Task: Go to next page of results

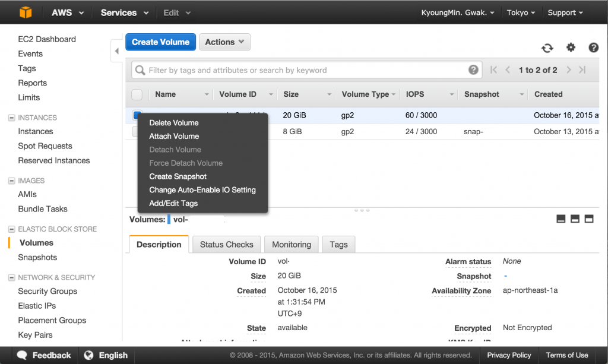Action: [x=568, y=70]
